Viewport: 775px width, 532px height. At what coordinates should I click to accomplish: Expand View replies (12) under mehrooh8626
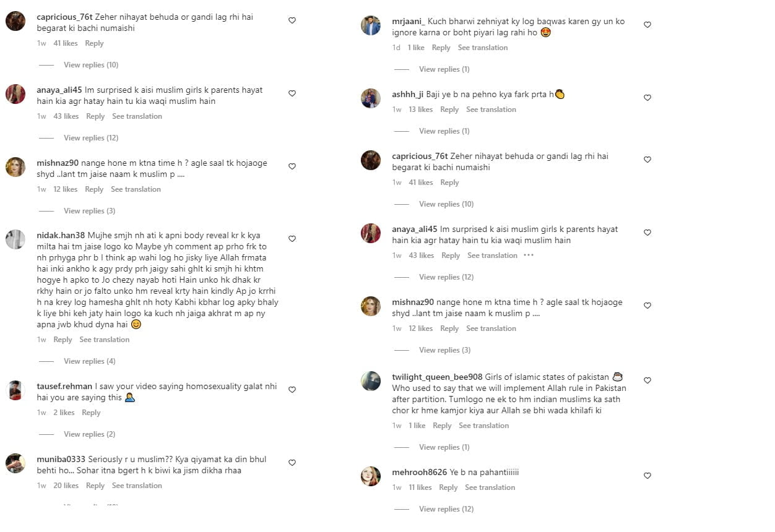tap(447, 509)
